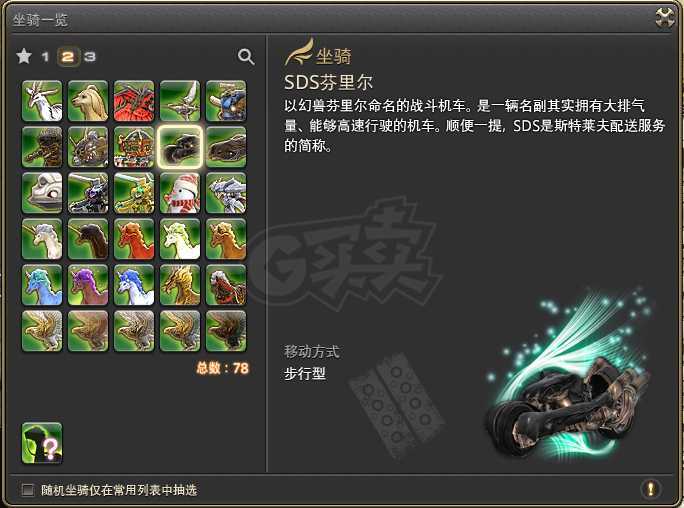Select the purple-maned horse mount

coord(88,285)
